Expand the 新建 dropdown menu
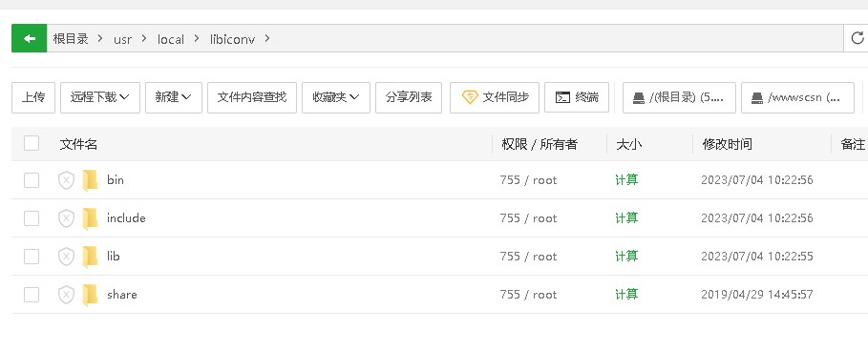This screenshot has height=351, width=868. 174,98
